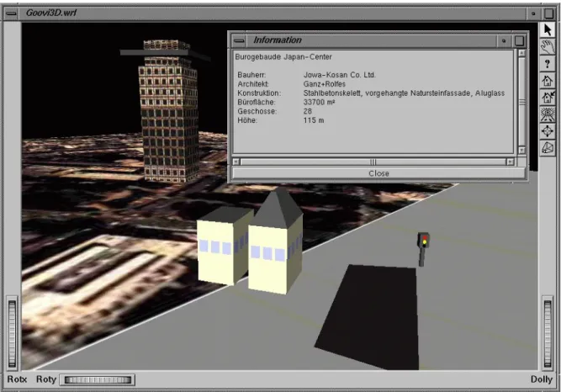Viewport: 561px width, 392px height.
Task: Click Information panel scroll down arrow
Action: (521, 151)
